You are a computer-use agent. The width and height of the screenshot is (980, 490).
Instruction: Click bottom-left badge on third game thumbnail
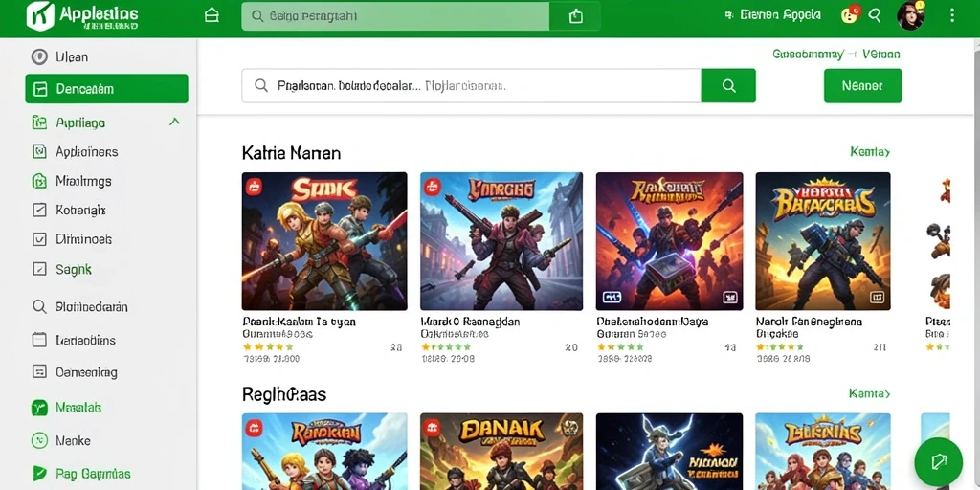click(612, 297)
